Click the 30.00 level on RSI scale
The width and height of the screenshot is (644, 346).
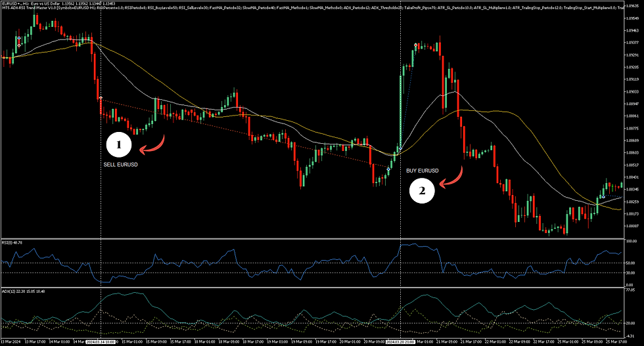pos(631,273)
